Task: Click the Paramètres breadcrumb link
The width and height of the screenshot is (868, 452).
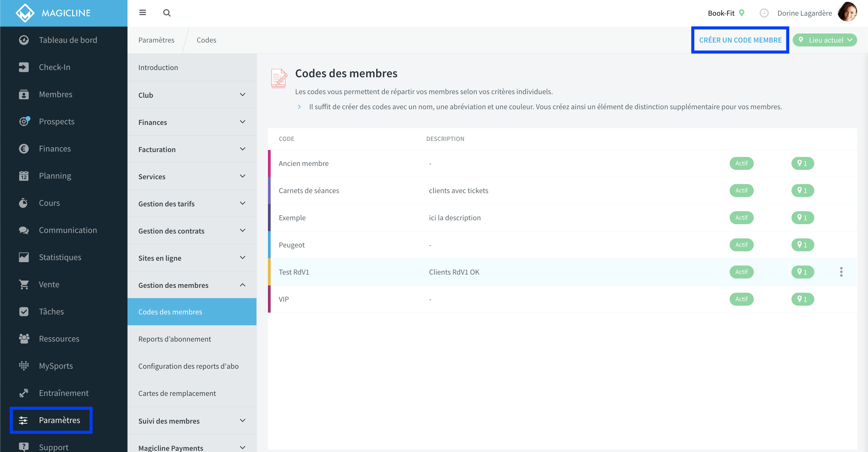Action: point(156,40)
